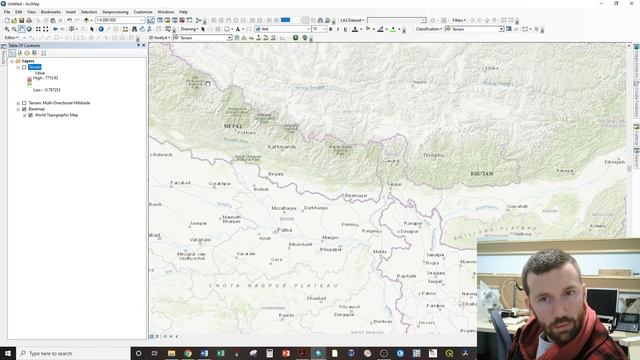Open the Edit menu
The image size is (640, 360).
tap(19, 12)
